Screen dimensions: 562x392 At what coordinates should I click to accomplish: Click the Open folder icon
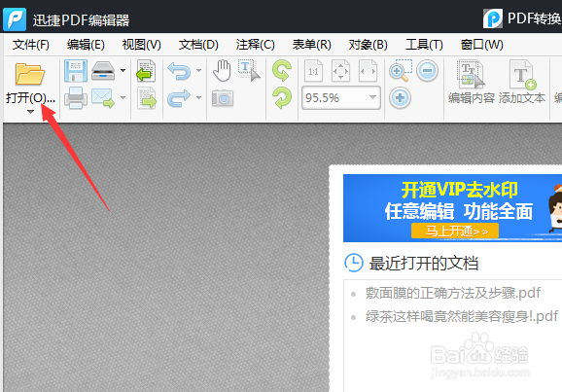click(x=30, y=74)
